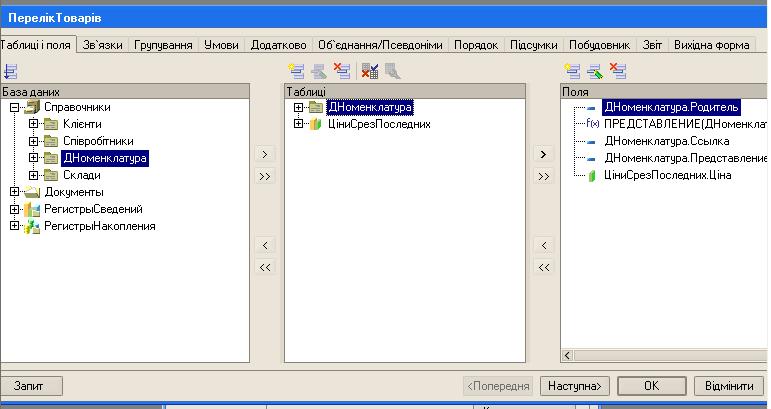Collapse the Справочники tree node
The height and width of the screenshot is (409, 771).
point(14,107)
